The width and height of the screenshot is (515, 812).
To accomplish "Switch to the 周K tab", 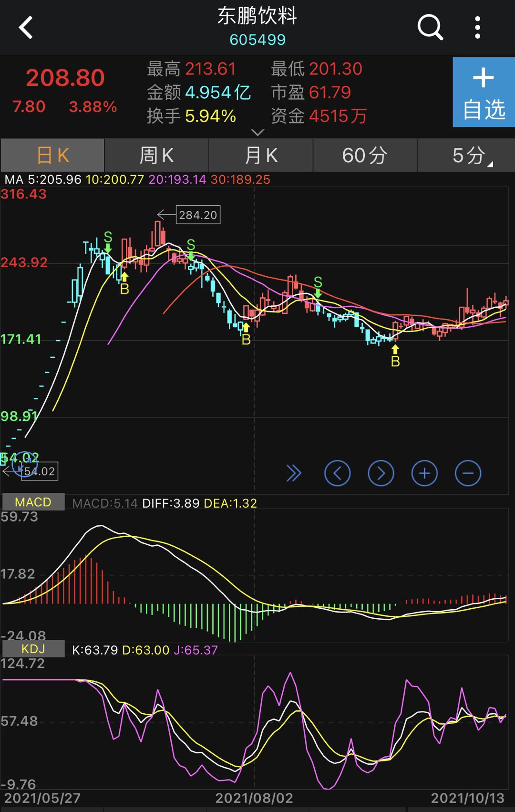I will [x=156, y=156].
